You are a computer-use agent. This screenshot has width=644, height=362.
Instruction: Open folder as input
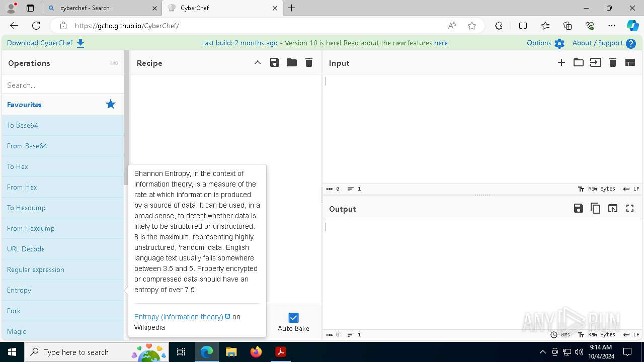(x=579, y=63)
